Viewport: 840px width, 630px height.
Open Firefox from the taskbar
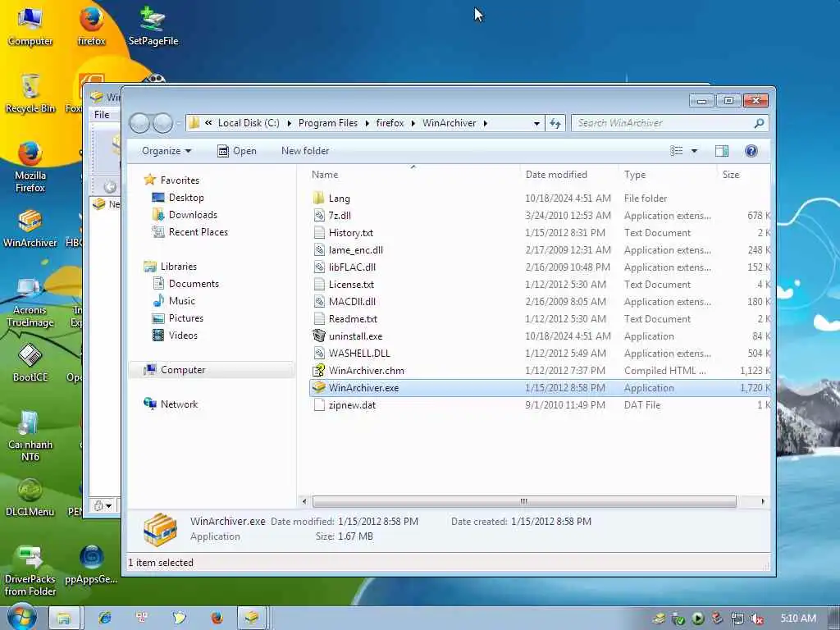pyautogui.click(x=217, y=618)
